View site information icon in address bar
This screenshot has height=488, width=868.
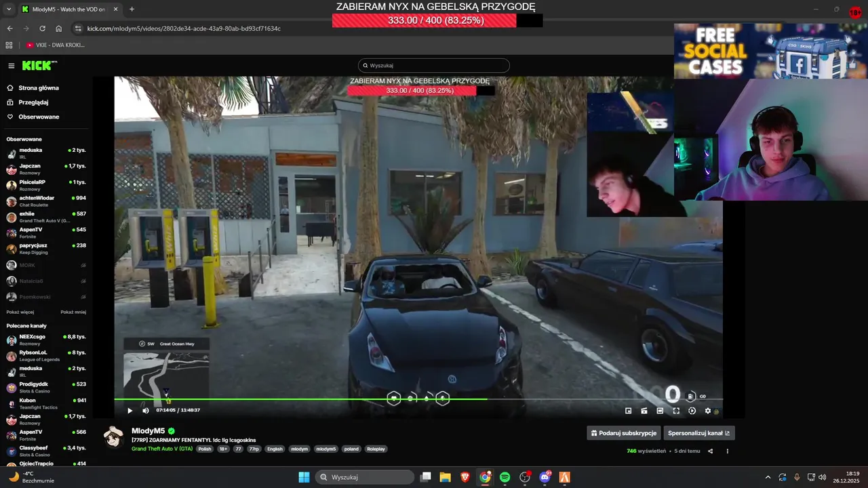click(78, 28)
